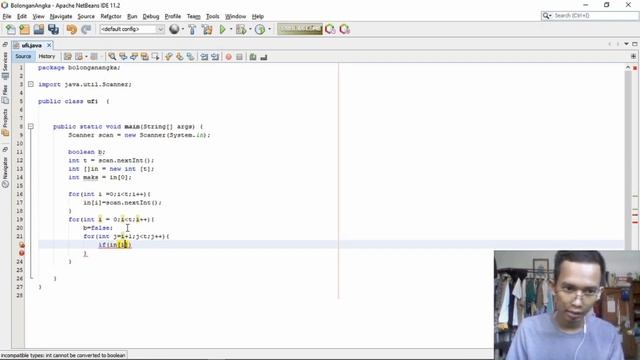
Task: Click the Redo toolbar icon
Action: tap(86, 29)
